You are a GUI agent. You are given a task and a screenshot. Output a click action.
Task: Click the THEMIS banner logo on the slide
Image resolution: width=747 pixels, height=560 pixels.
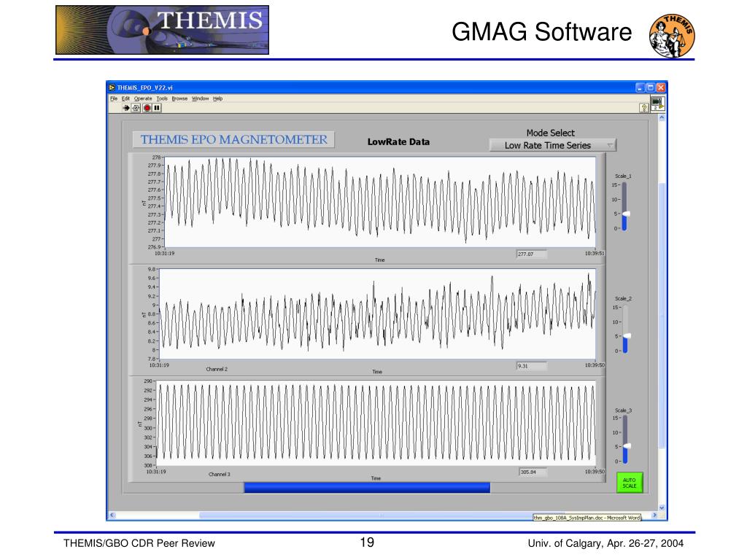[162, 30]
